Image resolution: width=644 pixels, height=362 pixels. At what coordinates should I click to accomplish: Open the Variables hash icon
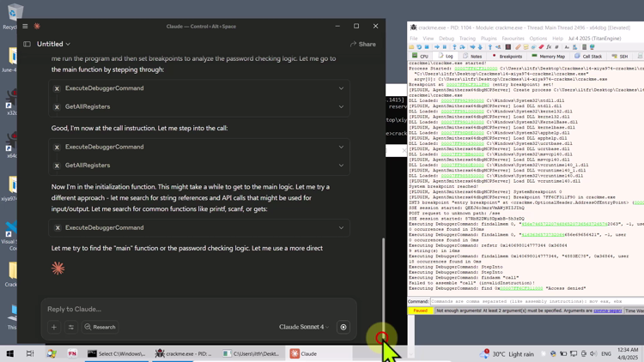point(557,47)
